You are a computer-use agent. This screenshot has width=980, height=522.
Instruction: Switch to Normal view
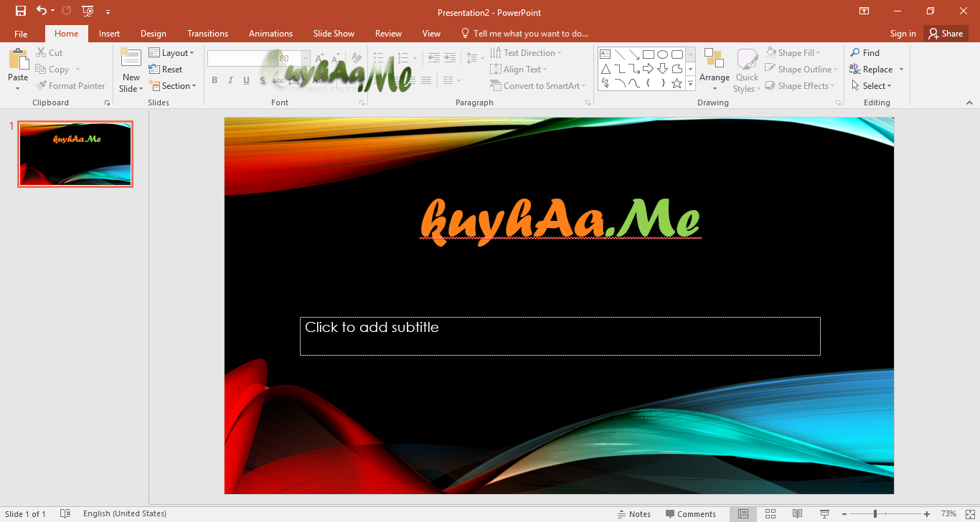743,513
